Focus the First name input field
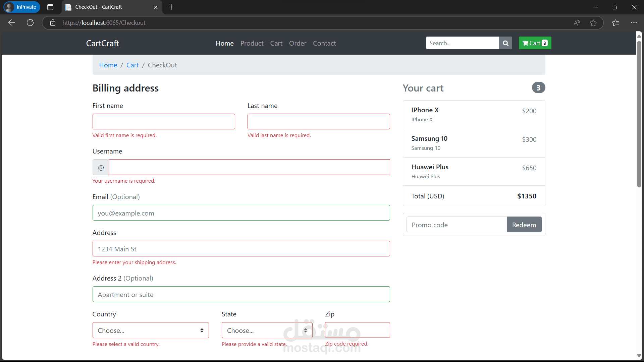The height and width of the screenshot is (362, 644). point(164,122)
